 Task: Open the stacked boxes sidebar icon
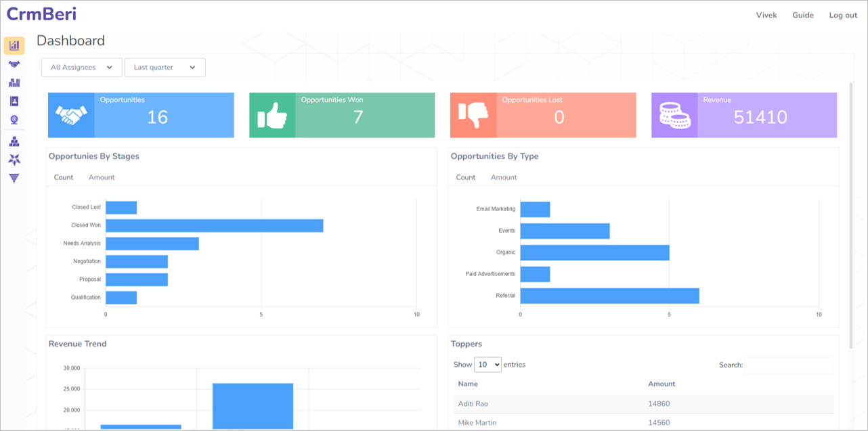click(14, 141)
